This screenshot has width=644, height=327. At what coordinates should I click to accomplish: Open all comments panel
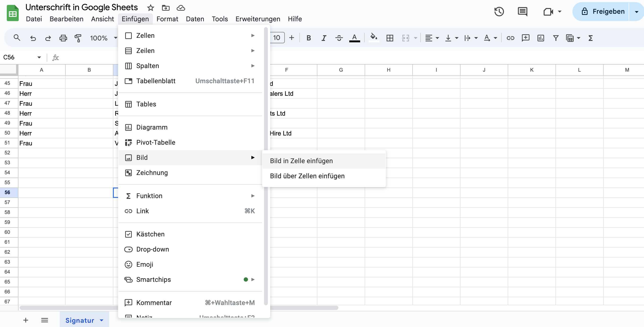click(522, 12)
